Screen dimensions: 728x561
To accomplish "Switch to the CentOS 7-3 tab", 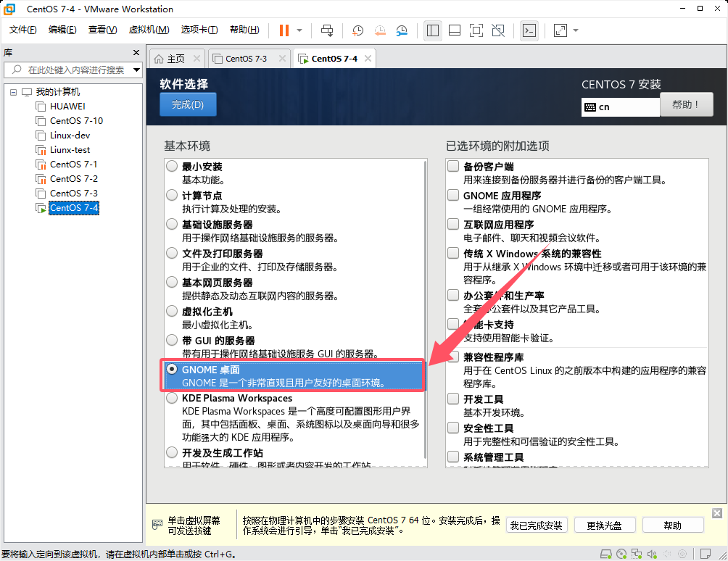I will (246, 59).
